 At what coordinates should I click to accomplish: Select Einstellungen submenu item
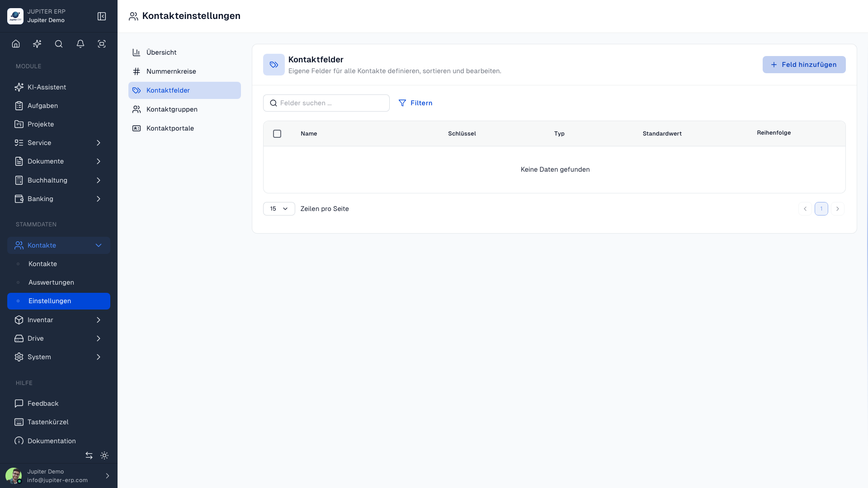pyautogui.click(x=59, y=301)
